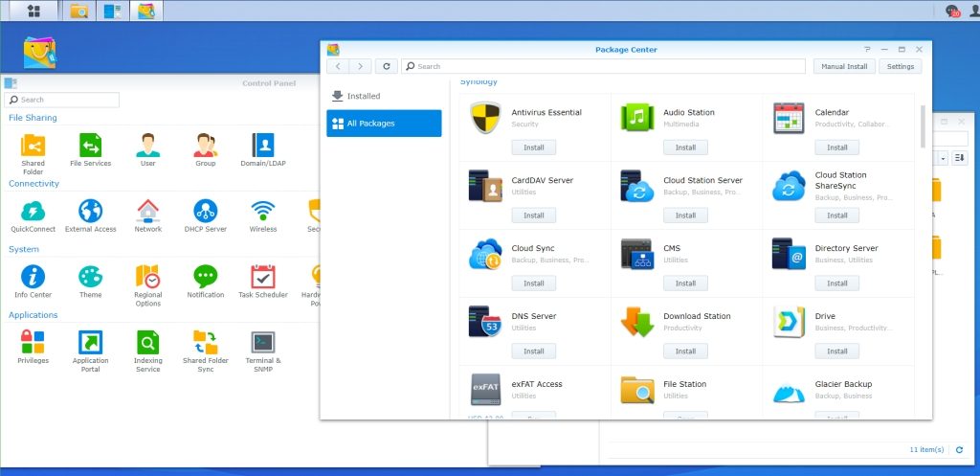980x476 pixels.
Task: Click the Package Center vertical scrollbar
Action: pyautogui.click(x=923, y=125)
